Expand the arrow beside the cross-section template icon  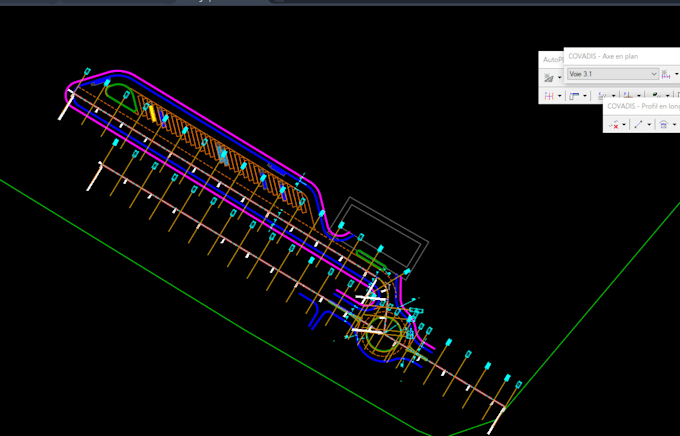coord(585,95)
